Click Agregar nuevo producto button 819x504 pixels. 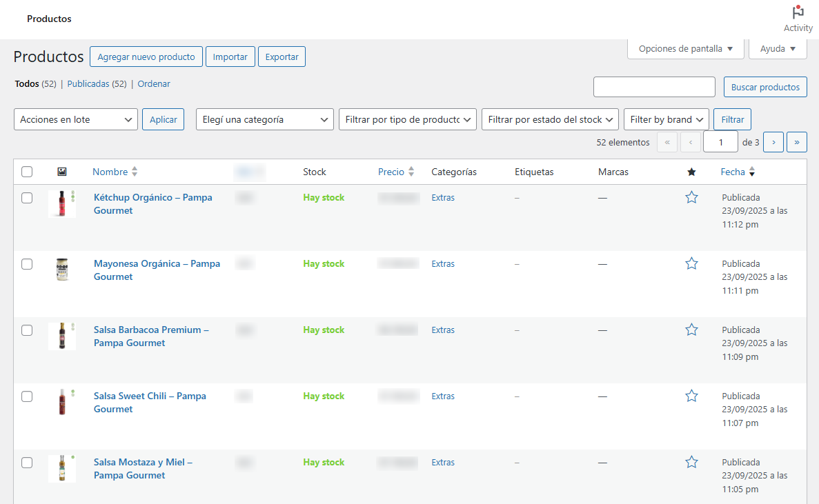[146, 57]
